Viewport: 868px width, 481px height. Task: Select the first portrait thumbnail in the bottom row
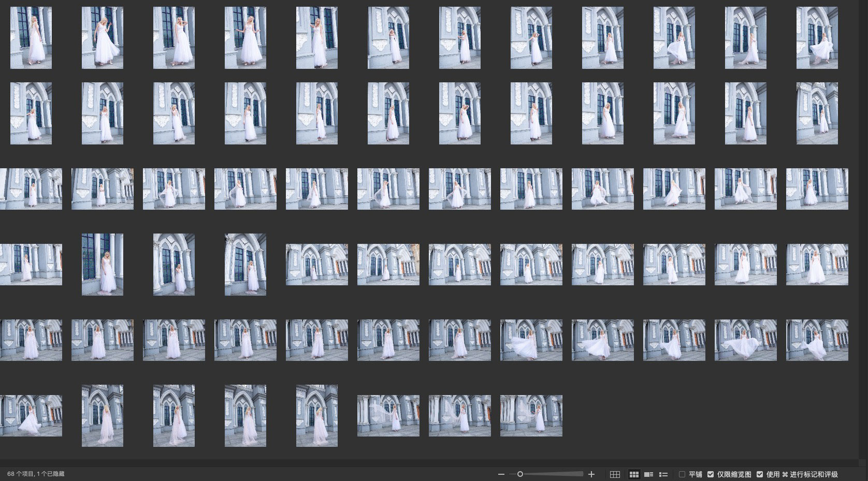(103, 416)
